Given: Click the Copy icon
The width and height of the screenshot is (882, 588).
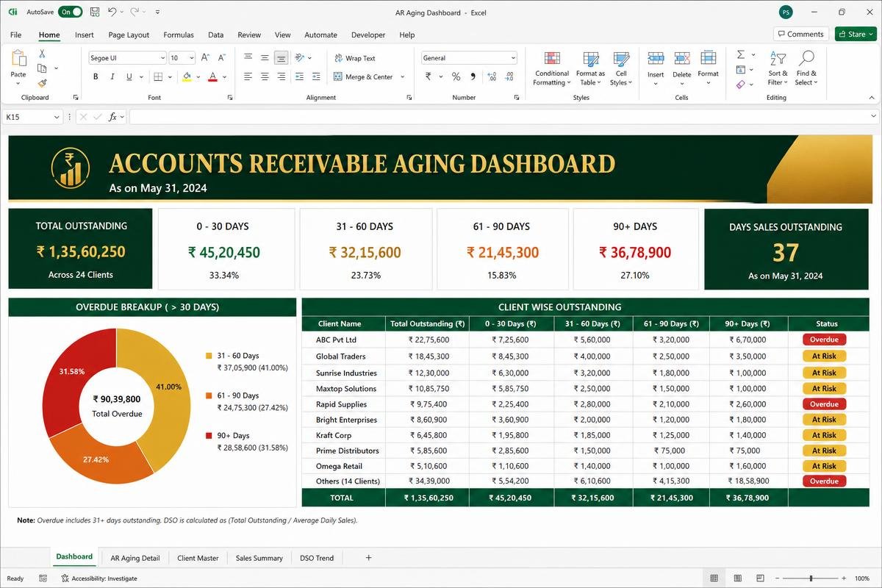Looking at the screenshot, I should [x=42, y=68].
